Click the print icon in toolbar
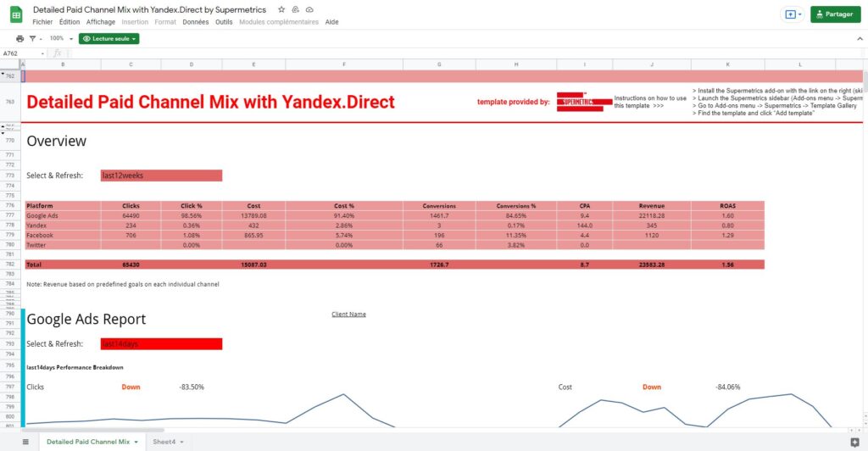 19,38
